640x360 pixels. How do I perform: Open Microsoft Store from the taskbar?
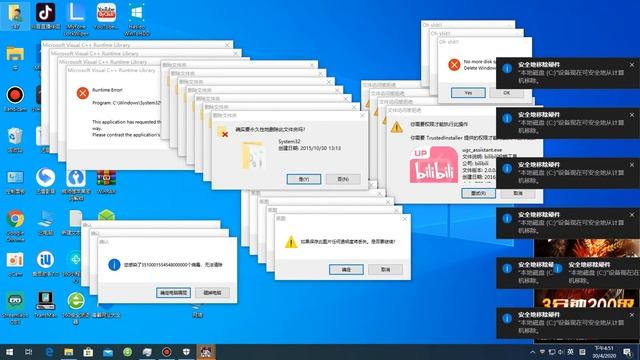tap(88, 352)
